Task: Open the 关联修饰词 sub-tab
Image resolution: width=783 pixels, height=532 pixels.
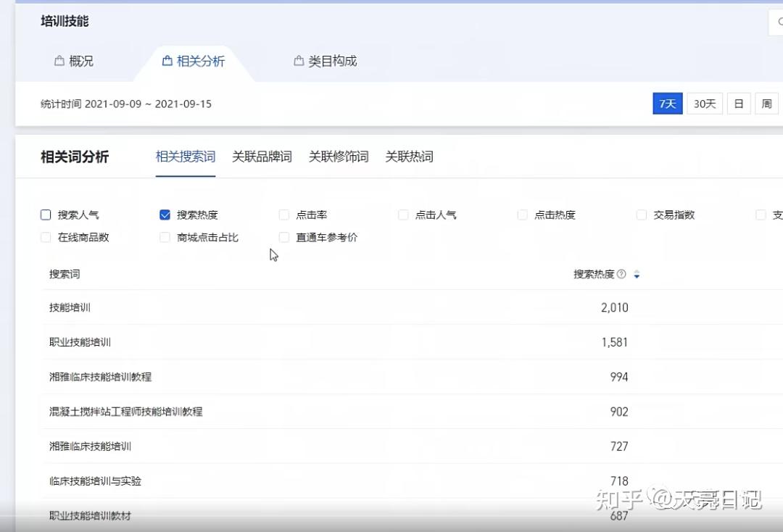Action: coord(339,157)
